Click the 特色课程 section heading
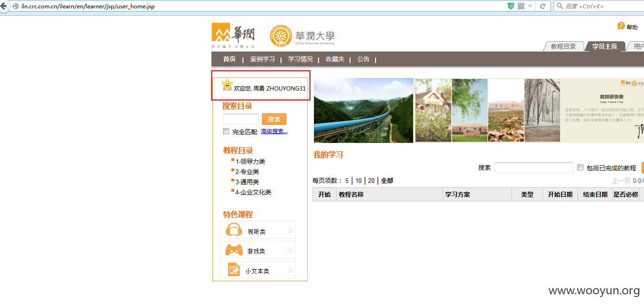This screenshot has height=304, width=644. coord(238,214)
